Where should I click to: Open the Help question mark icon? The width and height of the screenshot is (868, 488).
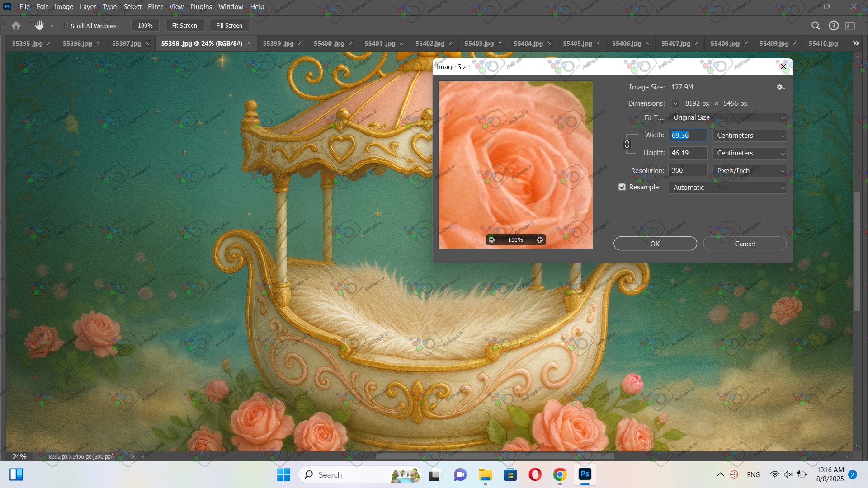point(834,26)
